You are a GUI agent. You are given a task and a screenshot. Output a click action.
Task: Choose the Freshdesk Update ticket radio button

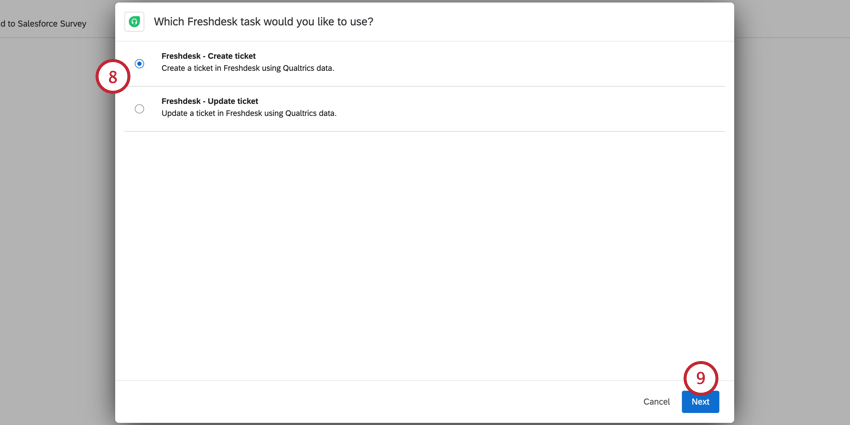pyautogui.click(x=139, y=109)
